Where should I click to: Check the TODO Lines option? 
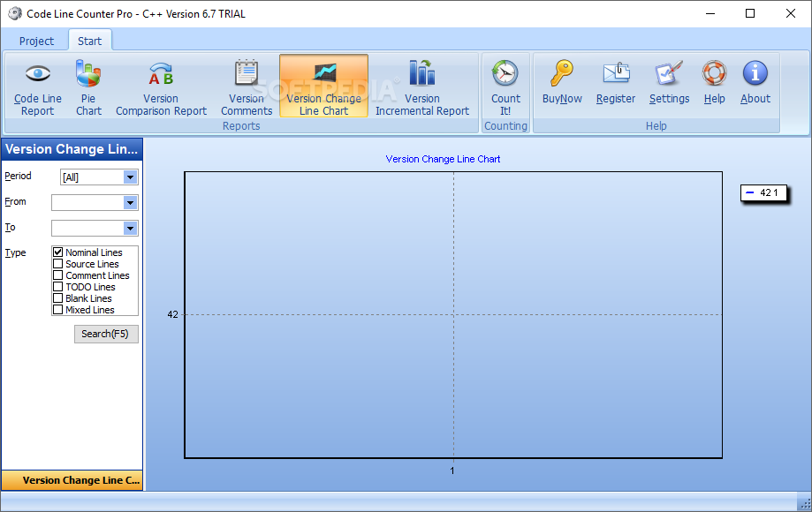click(x=58, y=287)
